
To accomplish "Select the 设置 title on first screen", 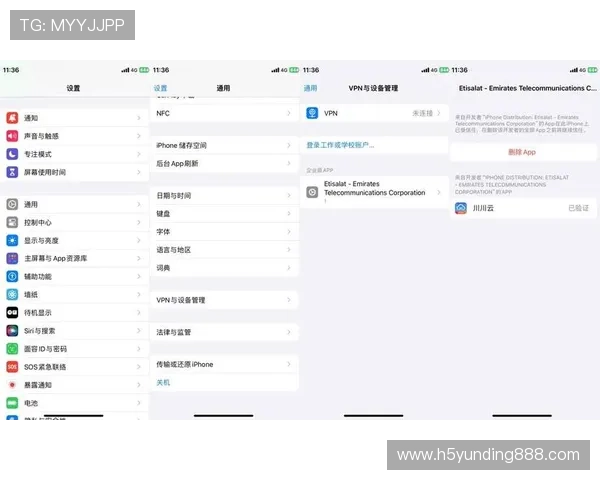I will point(73,88).
